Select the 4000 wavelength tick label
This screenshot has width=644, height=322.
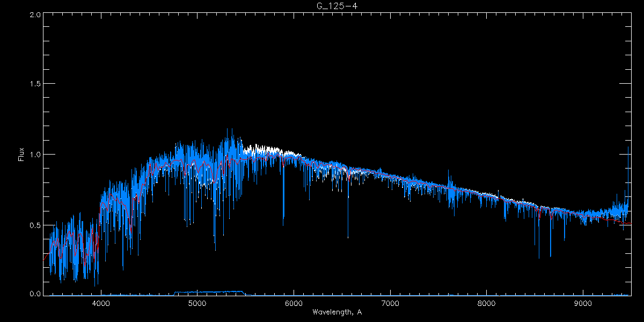(101, 303)
